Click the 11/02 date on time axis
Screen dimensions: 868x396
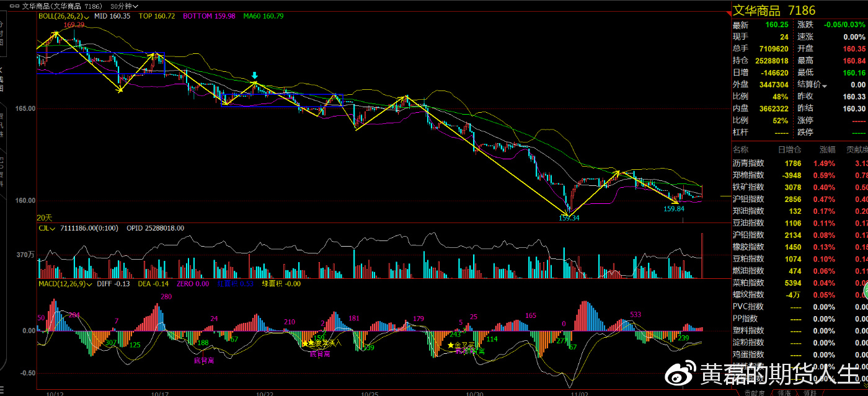[579, 393]
